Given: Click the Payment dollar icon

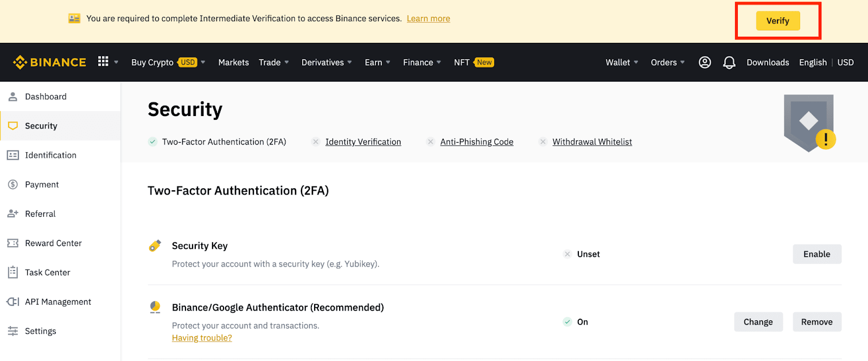Looking at the screenshot, I should coord(13,184).
